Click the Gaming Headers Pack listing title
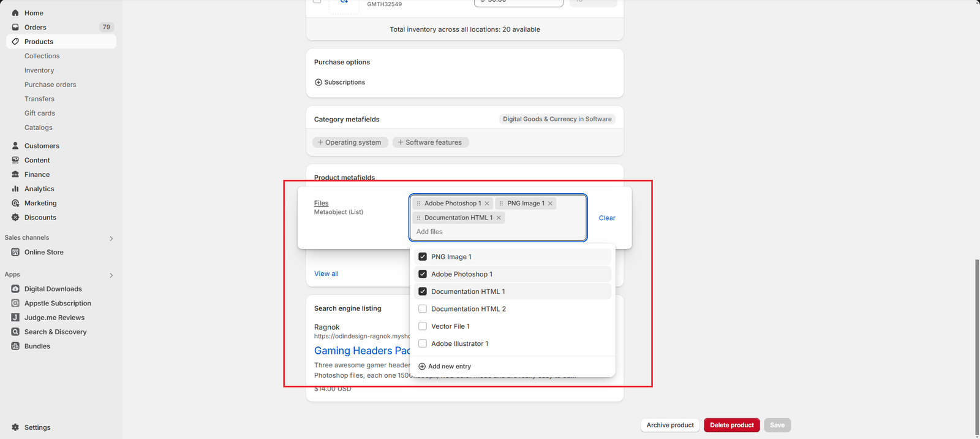 [x=362, y=351]
